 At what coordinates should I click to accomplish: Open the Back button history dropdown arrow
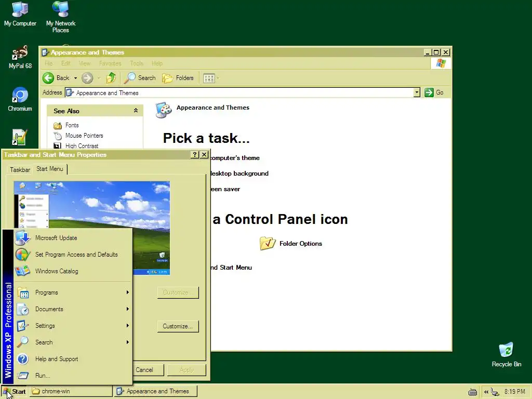(75, 78)
